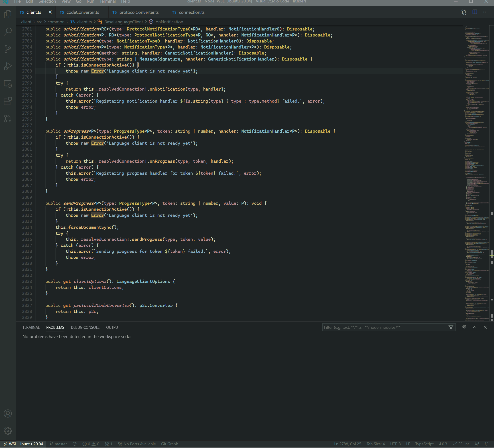Screen dimensions: 494x448
Task: Open the Explorer view in activity bar
Action: (8, 14)
